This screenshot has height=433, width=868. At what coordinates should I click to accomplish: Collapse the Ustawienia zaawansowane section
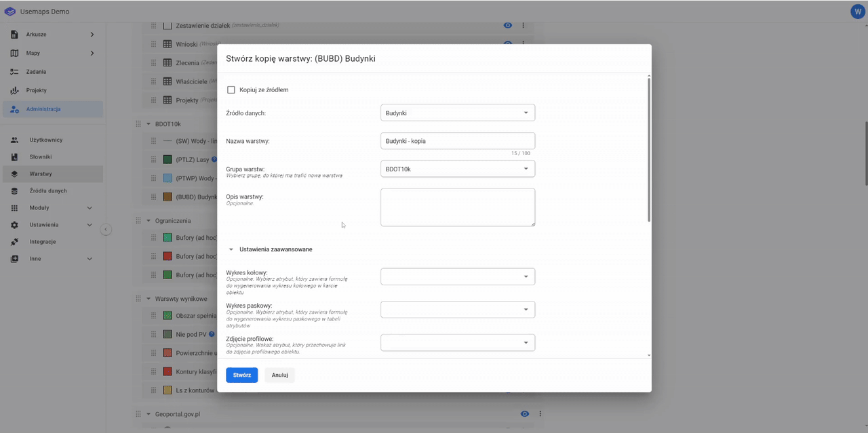click(231, 249)
